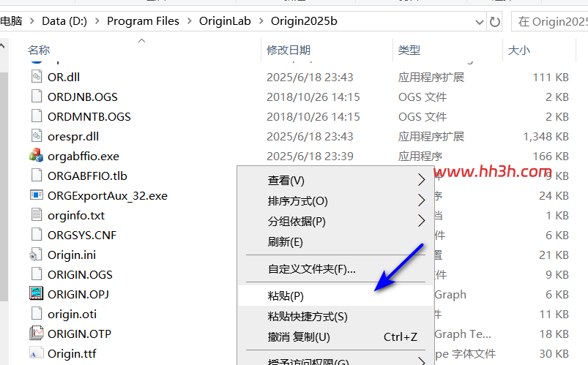Screen dimensions: 588x365
Task: Navigate to Data (D:) in breadcrumb
Action: click(x=64, y=21)
